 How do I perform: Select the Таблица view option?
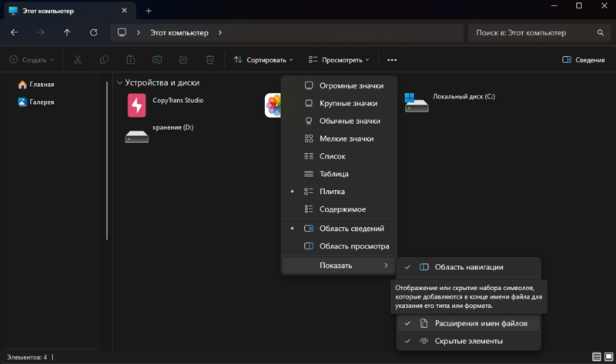click(340, 174)
